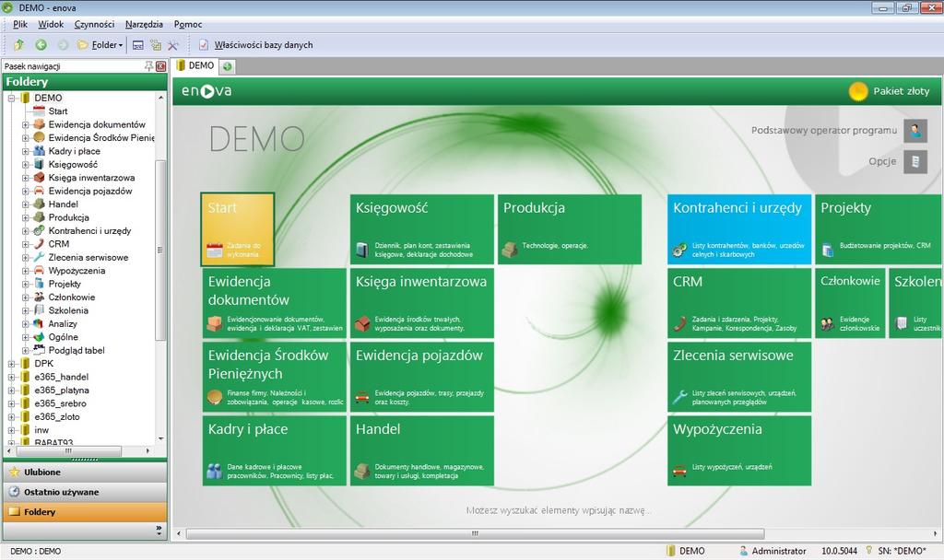
Task: Open the Ostatnio używane section
Action: [x=85, y=492]
